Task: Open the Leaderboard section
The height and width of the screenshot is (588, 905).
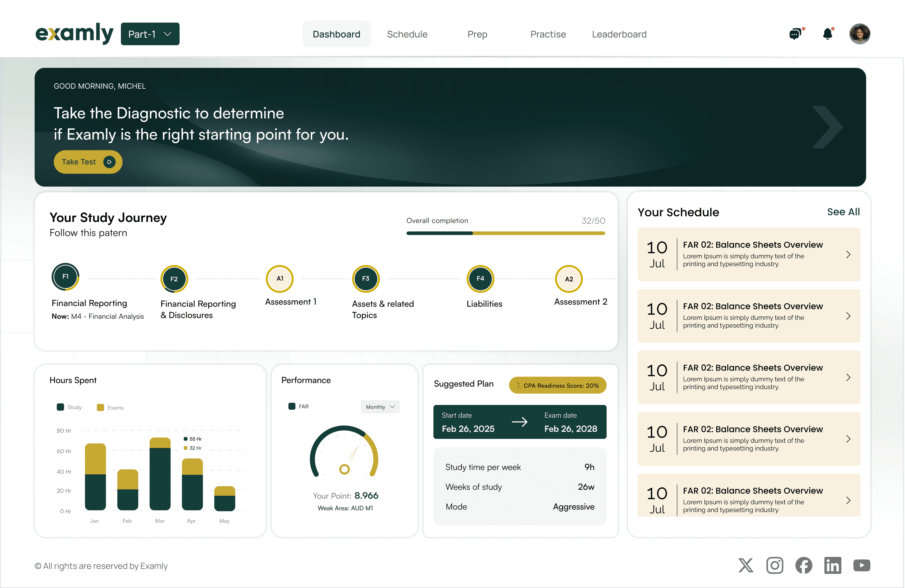Action: pyautogui.click(x=619, y=34)
